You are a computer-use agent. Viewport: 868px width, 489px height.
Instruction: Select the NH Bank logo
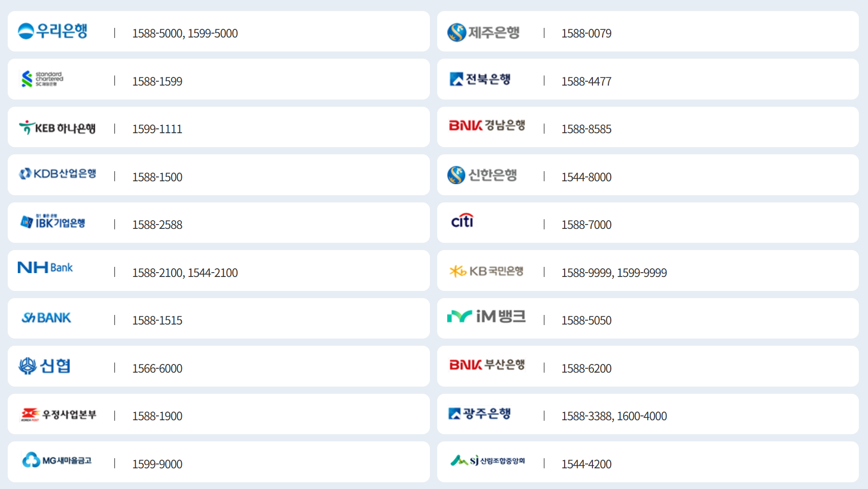click(x=45, y=267)
